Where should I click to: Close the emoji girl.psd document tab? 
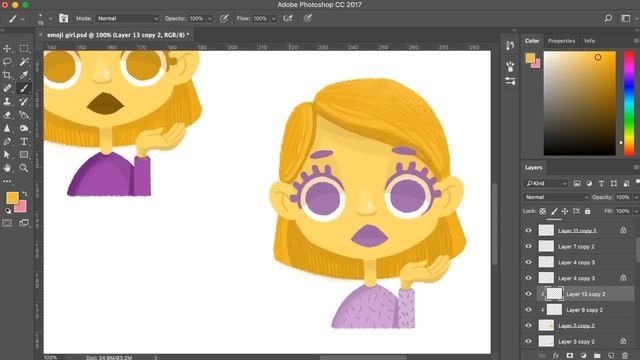40,35
